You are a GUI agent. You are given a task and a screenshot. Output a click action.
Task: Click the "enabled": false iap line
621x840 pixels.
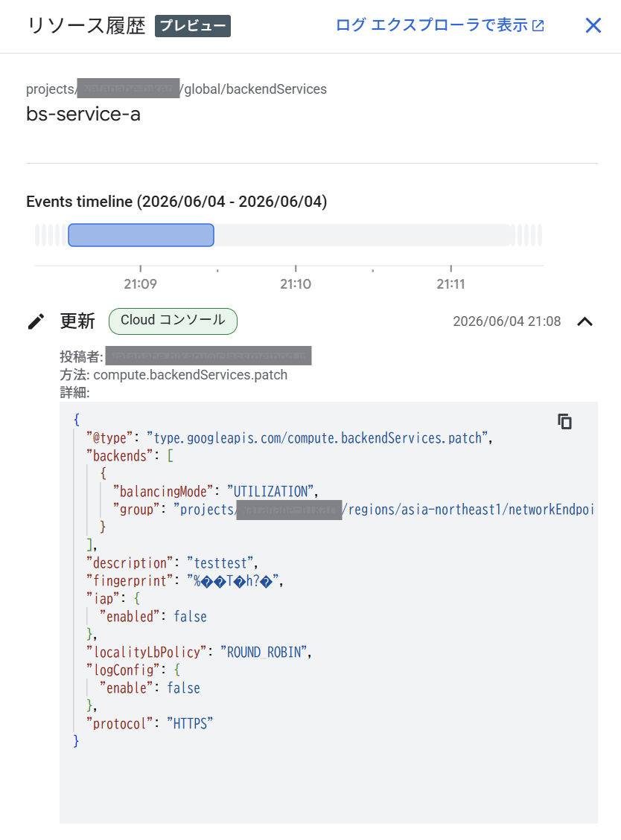[x=153, y=617]
